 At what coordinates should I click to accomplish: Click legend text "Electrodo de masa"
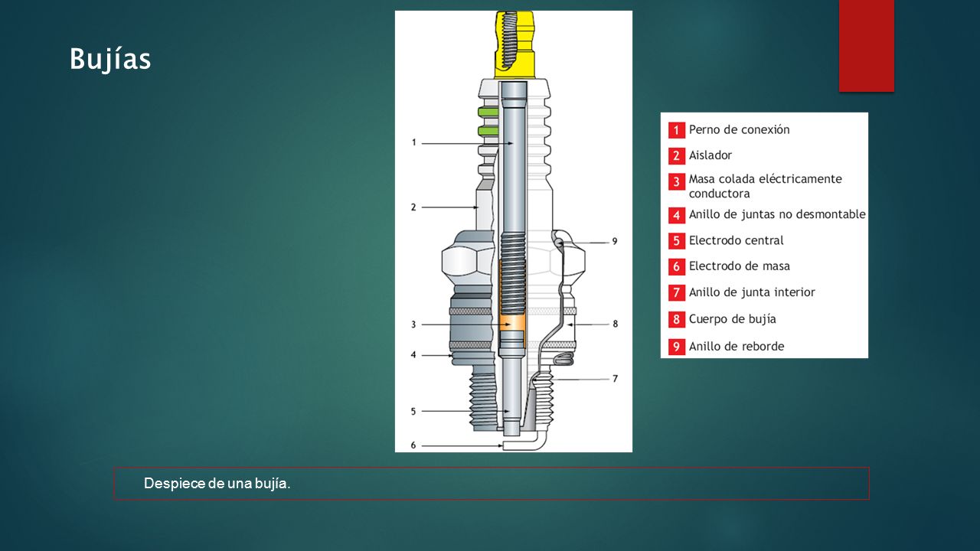coord(740,266)
